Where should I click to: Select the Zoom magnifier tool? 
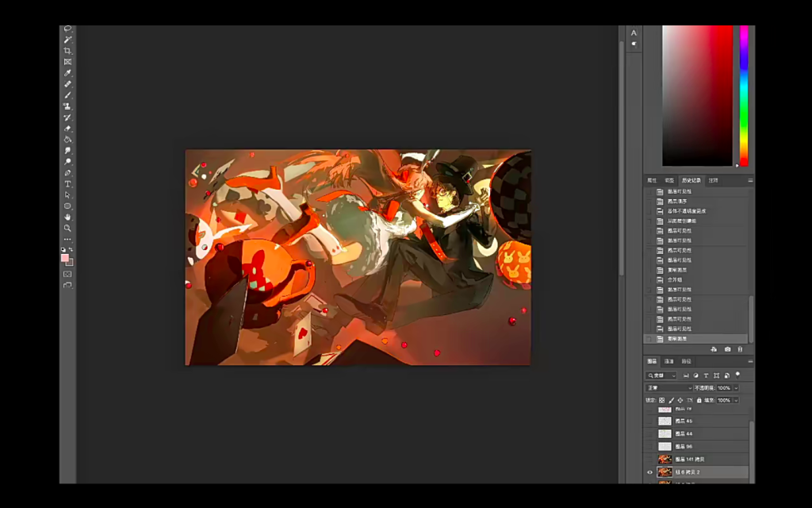coord(67,228)
